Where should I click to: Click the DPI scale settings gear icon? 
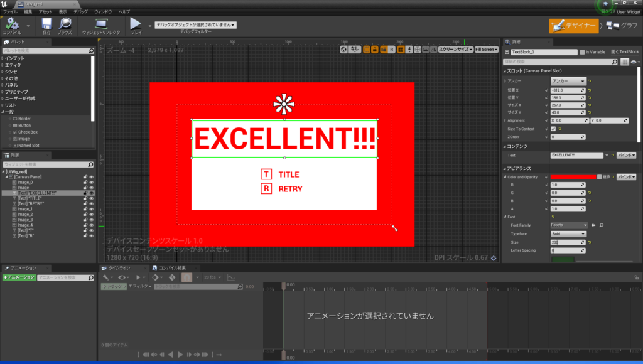(493, 258)
